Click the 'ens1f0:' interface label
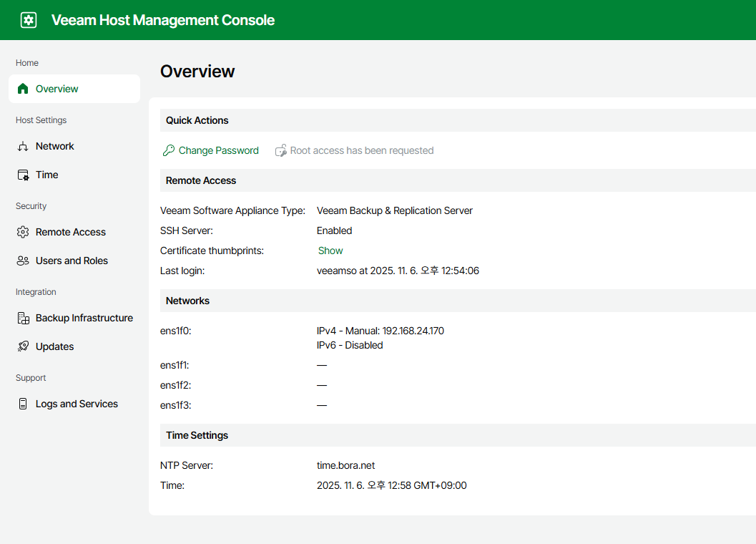This screenshot has height=544, width=756. pyautogui.click(x=175, y=331)
